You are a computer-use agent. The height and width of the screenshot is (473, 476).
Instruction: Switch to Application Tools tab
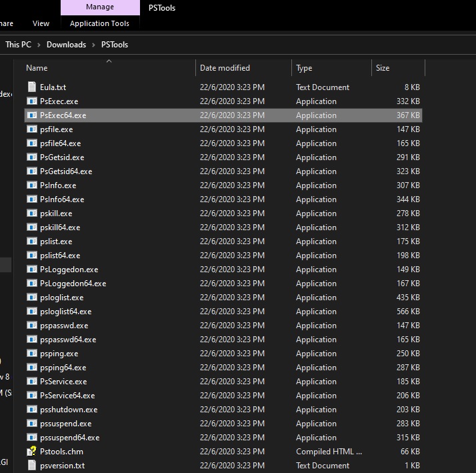[x=99, y=23]
